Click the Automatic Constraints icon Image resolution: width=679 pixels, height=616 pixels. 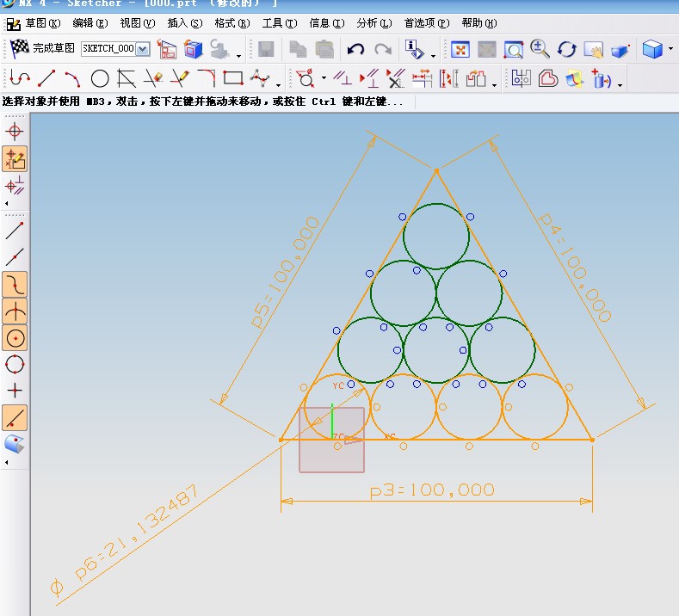pos(369,78)
